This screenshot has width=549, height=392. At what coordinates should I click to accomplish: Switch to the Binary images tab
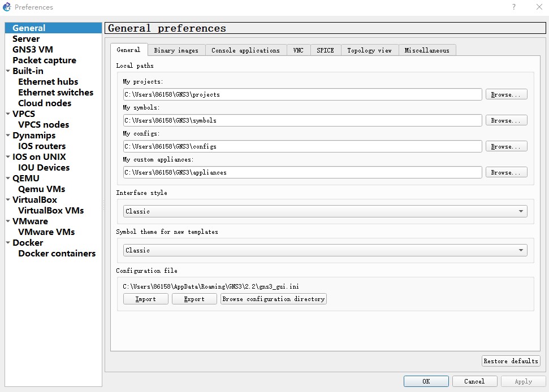pos(176,50)
